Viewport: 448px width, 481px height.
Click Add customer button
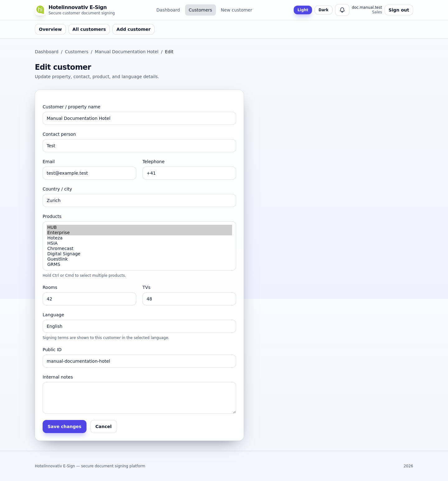133,29
